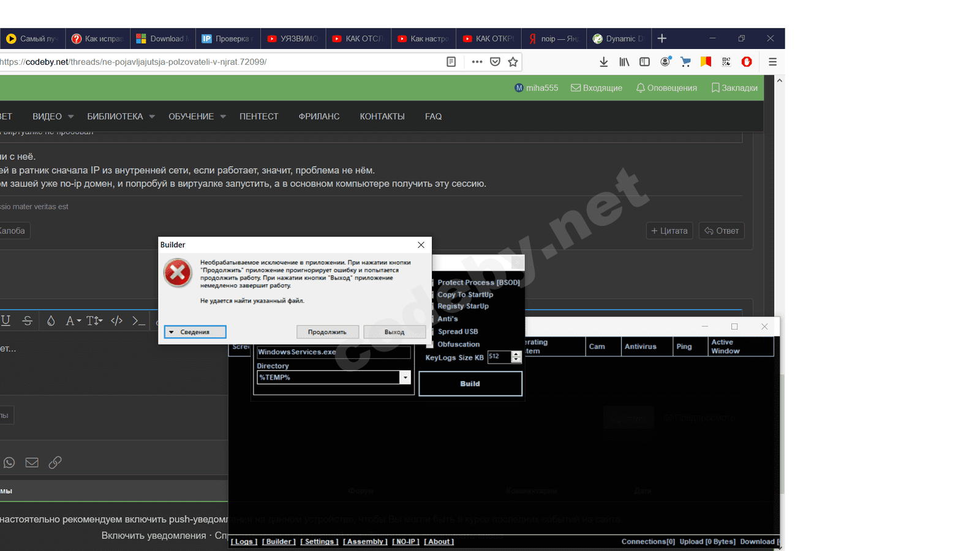Copy thread link with chain icon
The width and height of the screenshot is (980, 551).
[55, 462]
